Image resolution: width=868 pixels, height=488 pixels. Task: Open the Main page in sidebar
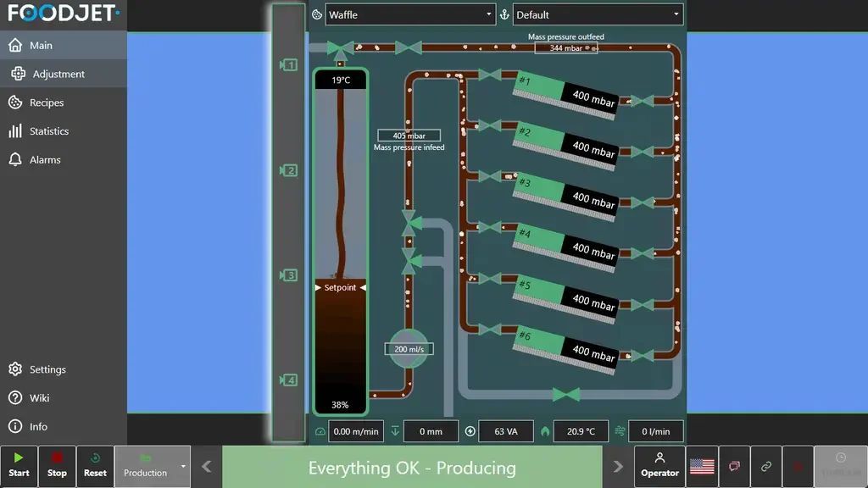pyautogui.click(x=63, y=46)
